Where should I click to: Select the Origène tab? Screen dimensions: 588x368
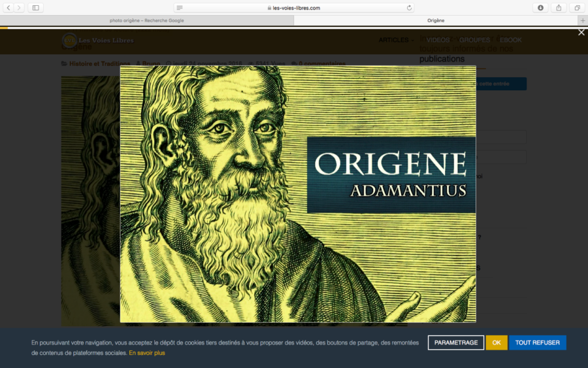click(436, 21)
